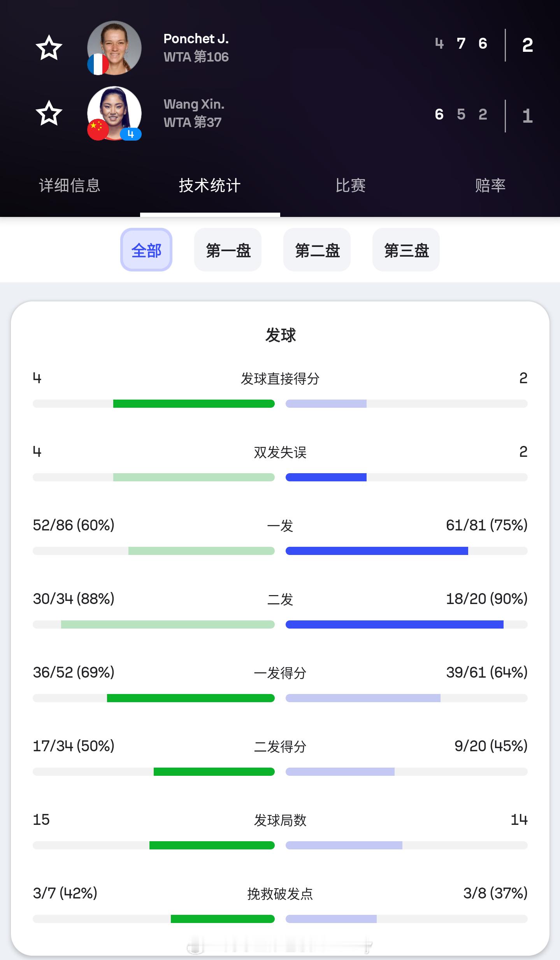Show 第三盘 set statistics

click(x=406, y=250)
